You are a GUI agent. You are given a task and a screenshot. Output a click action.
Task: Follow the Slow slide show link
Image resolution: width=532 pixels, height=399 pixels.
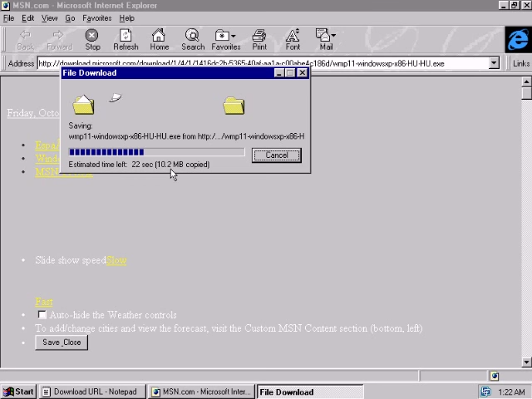[x=116, y=260]
